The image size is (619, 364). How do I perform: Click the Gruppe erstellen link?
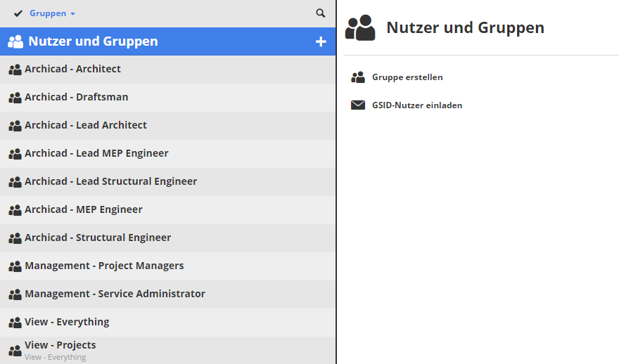407,77
